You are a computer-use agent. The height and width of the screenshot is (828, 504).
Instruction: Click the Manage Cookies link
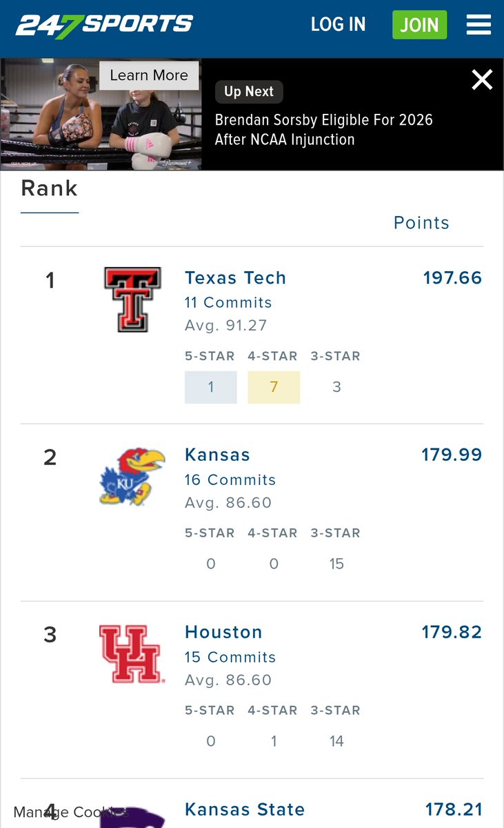[x=71, y=812]
